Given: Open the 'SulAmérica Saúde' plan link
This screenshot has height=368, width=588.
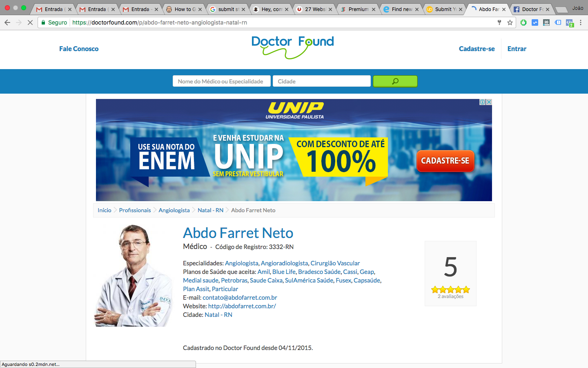Looking at the screenshot, I should pyautogui.click(x=309, y=280).
